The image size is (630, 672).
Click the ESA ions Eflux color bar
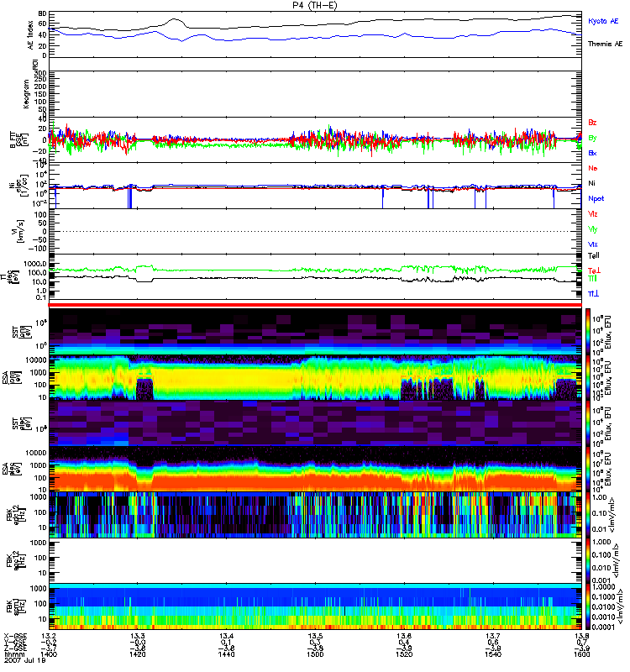click(588, 377)
